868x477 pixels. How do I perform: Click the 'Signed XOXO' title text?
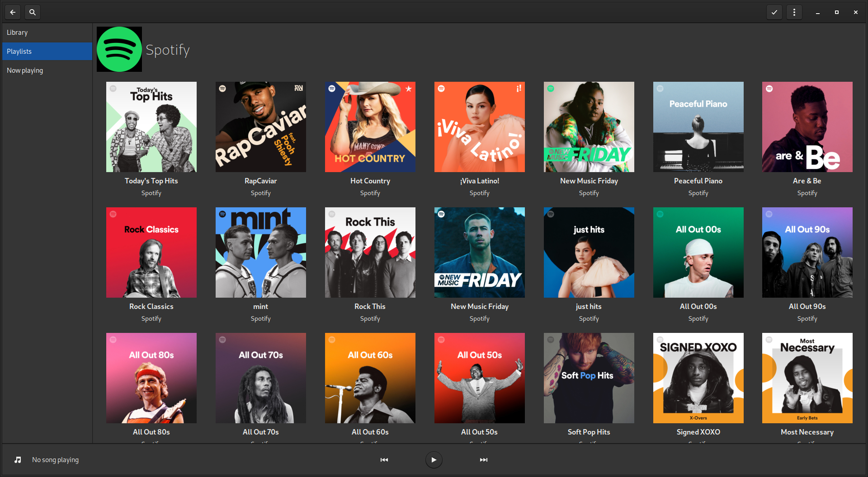698,432
